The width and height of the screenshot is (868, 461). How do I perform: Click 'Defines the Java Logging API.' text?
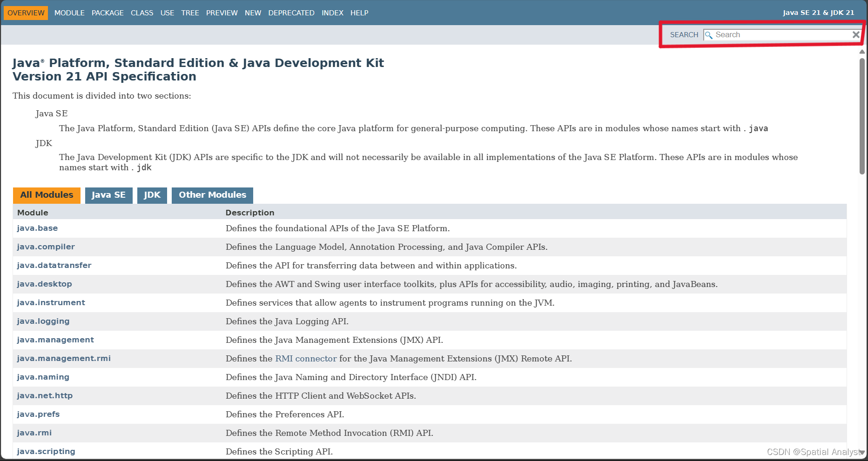coord(287,321)
